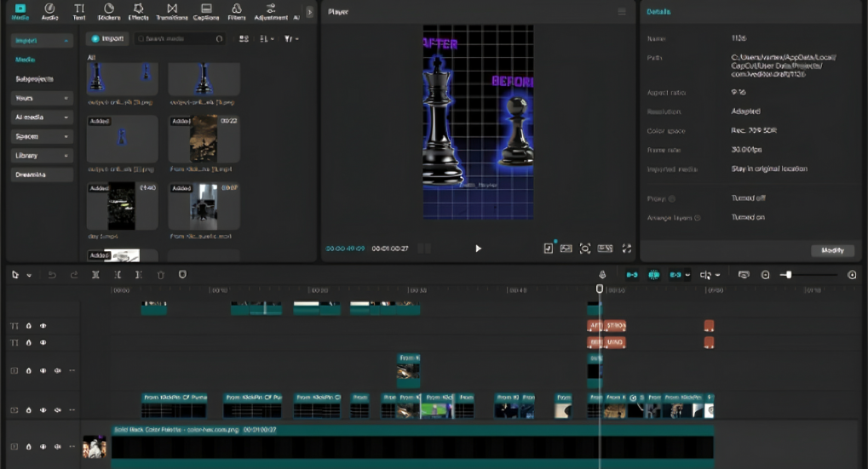Switch the media grid view layout icon
Screen dimensions: 868x469
pyautogui.click(x=244, y=38)
